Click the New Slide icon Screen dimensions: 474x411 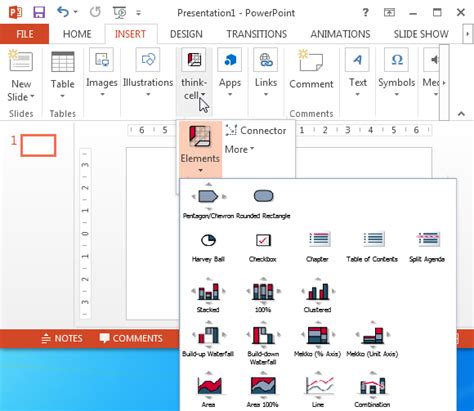point(21,61)
